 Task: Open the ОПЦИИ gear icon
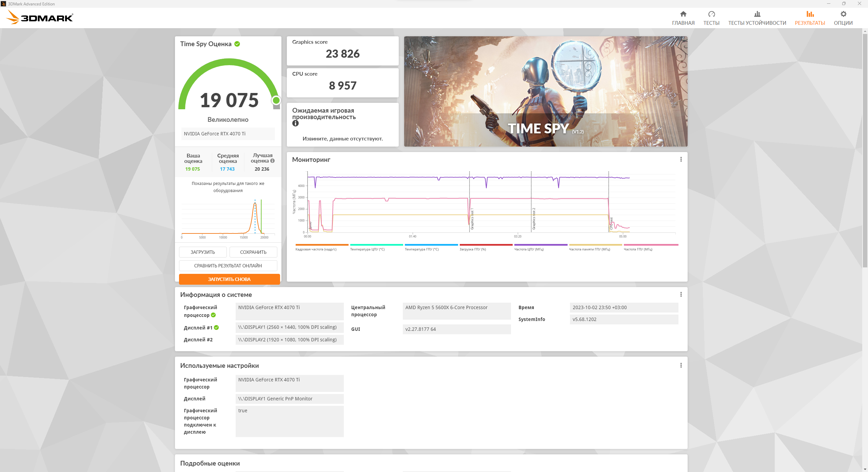tap(843, 14)
